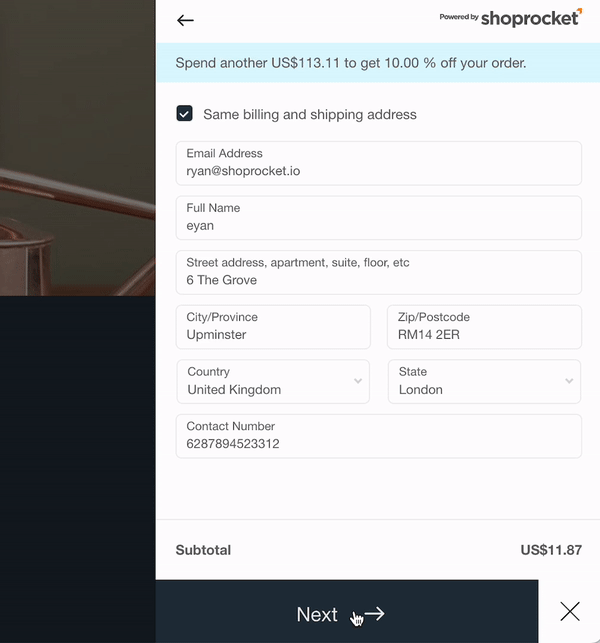The width and height of the screenshot is (600, 643).
Task: Click the Contact Number field
Action: [x=379, y=436]
